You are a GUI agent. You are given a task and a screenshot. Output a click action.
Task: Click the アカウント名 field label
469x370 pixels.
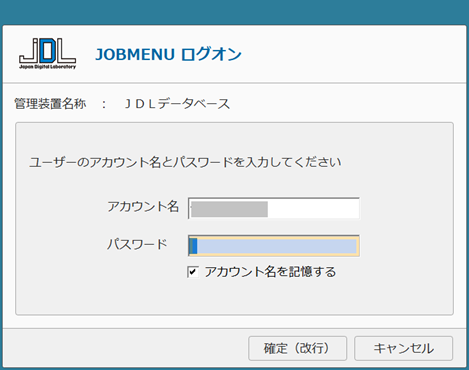[143, 206]
